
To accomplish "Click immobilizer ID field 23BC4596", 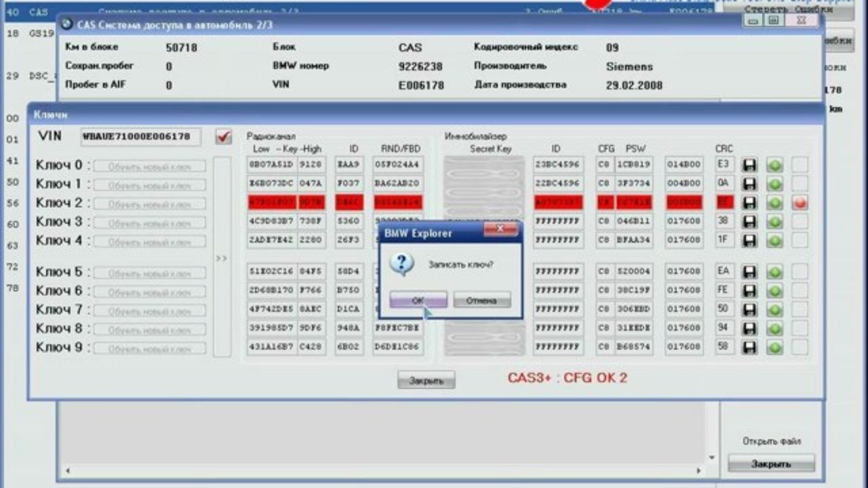I will point(557,165).
